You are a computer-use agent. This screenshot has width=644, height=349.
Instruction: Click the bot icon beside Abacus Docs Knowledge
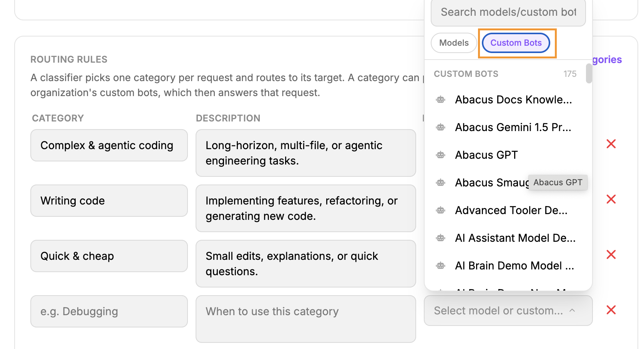point(441,100)
